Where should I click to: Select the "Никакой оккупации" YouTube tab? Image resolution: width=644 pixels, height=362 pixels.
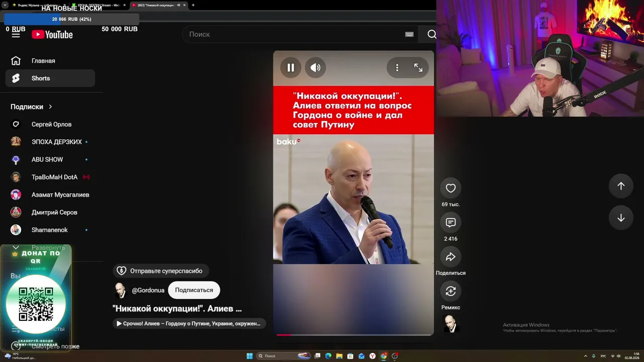point(158,5)
